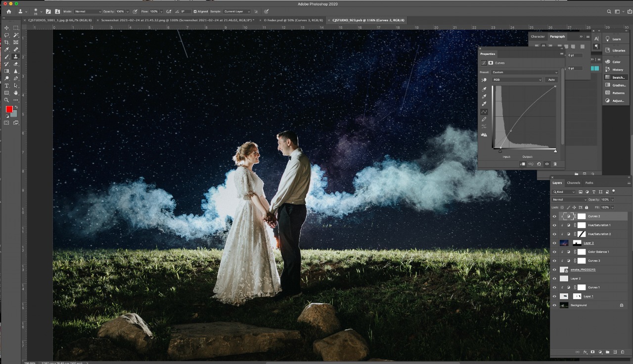Image resolution: width=633 pixels, height=364 pixels.
Task: Open the Sample Current Layer dropdown
Action: pyautogui.click(x=236, y=11)
